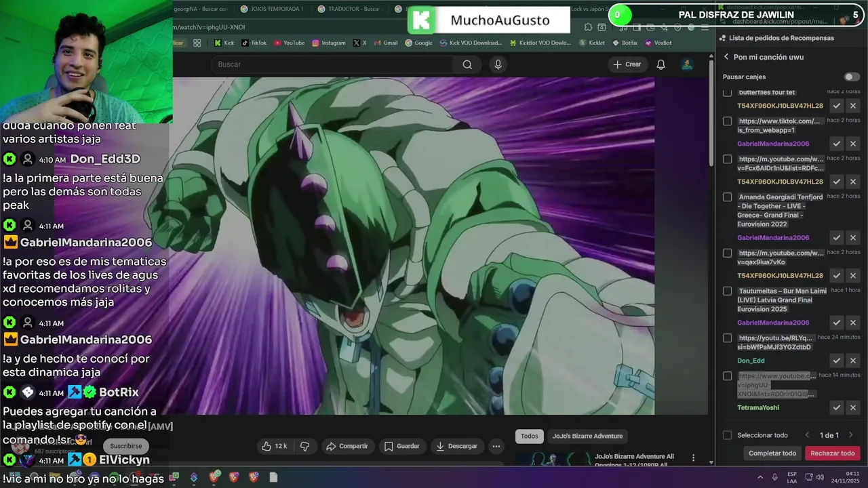Open the YouTube account avatar menu
The image size is (868, 488).
(687, 64)
